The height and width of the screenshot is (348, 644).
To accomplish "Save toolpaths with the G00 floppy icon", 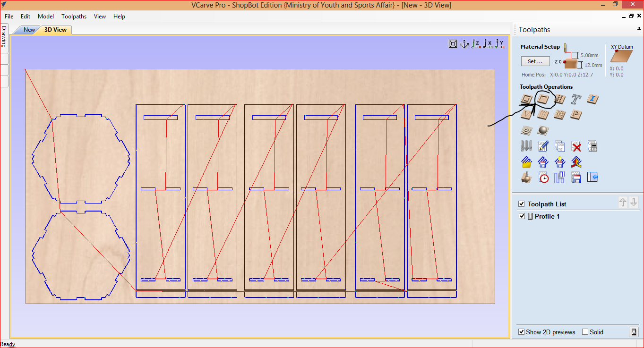I will point(576,178).
